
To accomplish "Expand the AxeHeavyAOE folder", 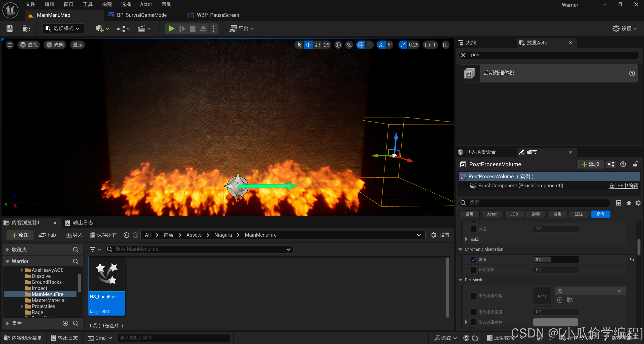I will pos(22,270).
